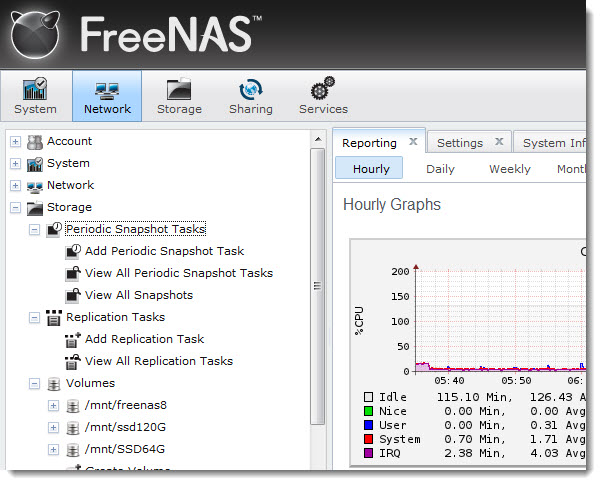Click the /mnt/ssd120G volume icon
Screen dimensions: 601x485
(73, 427)
